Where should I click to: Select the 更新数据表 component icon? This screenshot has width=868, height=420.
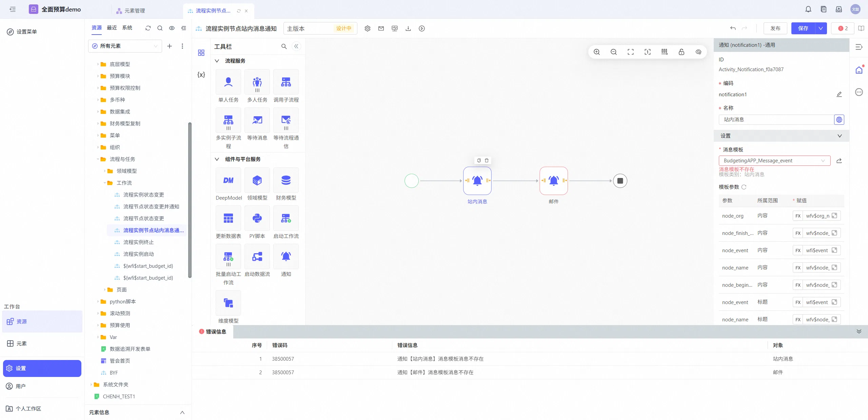click(x=228, y=218)
